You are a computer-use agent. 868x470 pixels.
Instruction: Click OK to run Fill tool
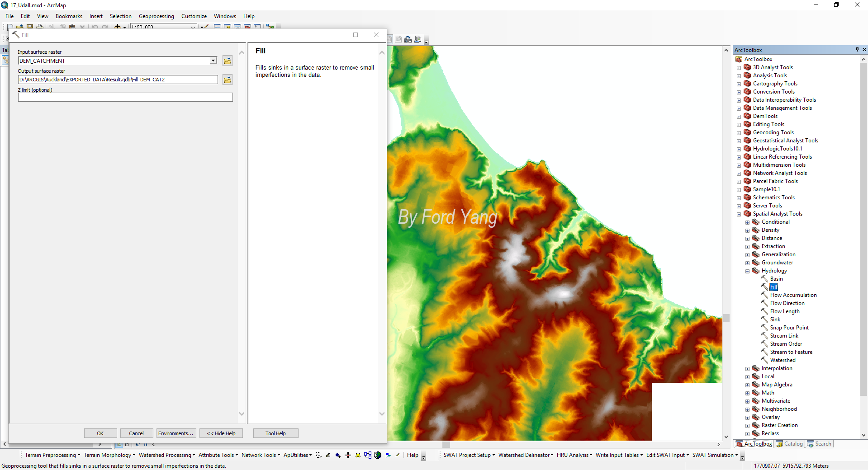pos(100,433)
